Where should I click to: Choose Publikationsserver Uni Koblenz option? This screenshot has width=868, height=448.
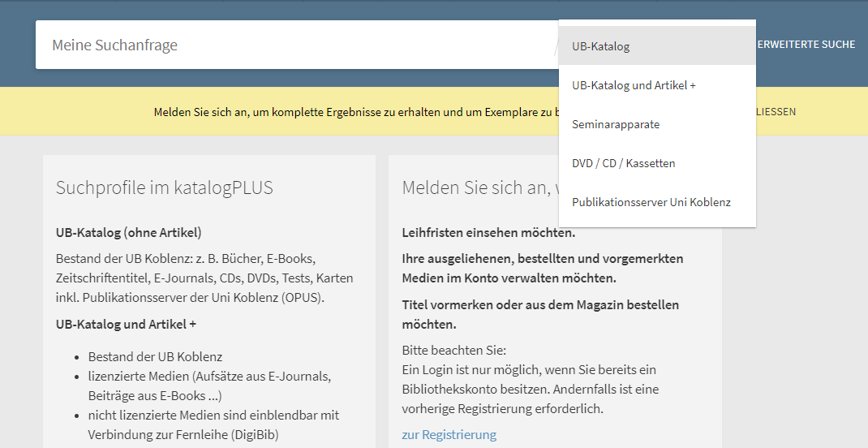point(657,202)
